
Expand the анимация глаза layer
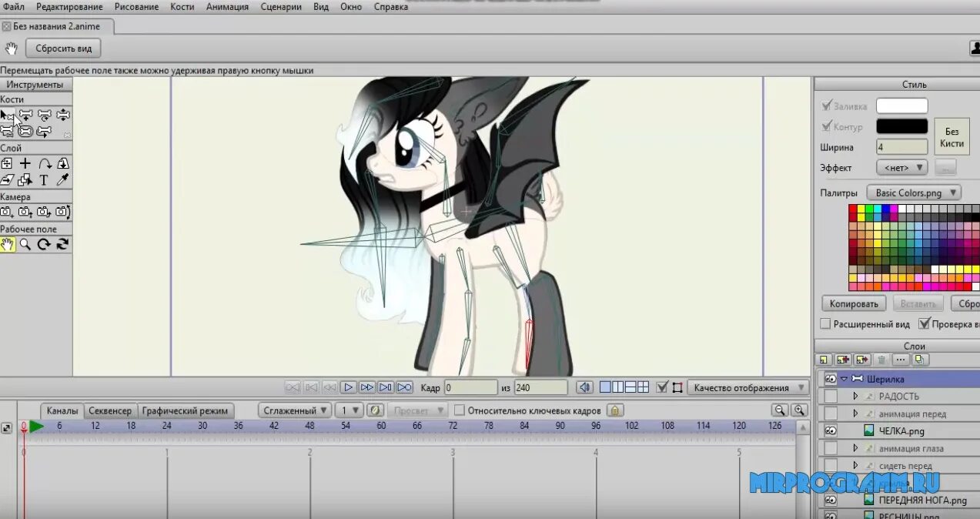click(855, 448)
